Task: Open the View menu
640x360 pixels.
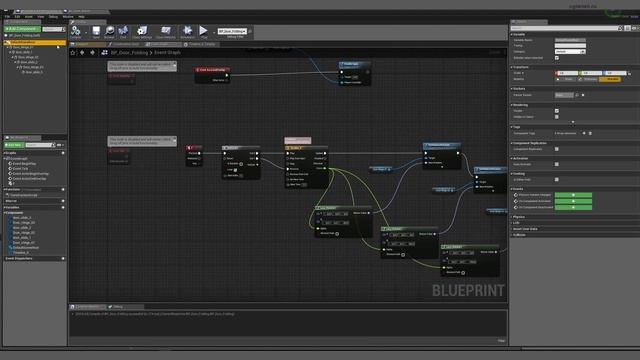Action: click(x=41, y=17)
